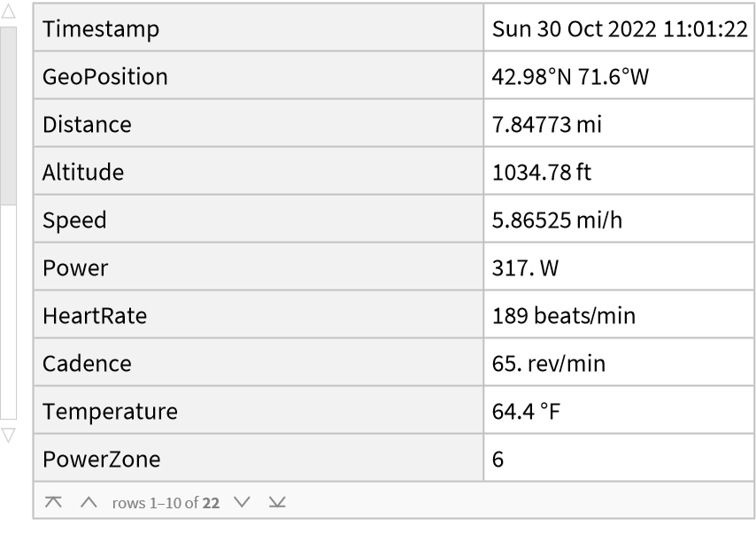Viewport: 756px width, 549px height.
Task: Select the Timestamp row label
Action: coord(101,29)
